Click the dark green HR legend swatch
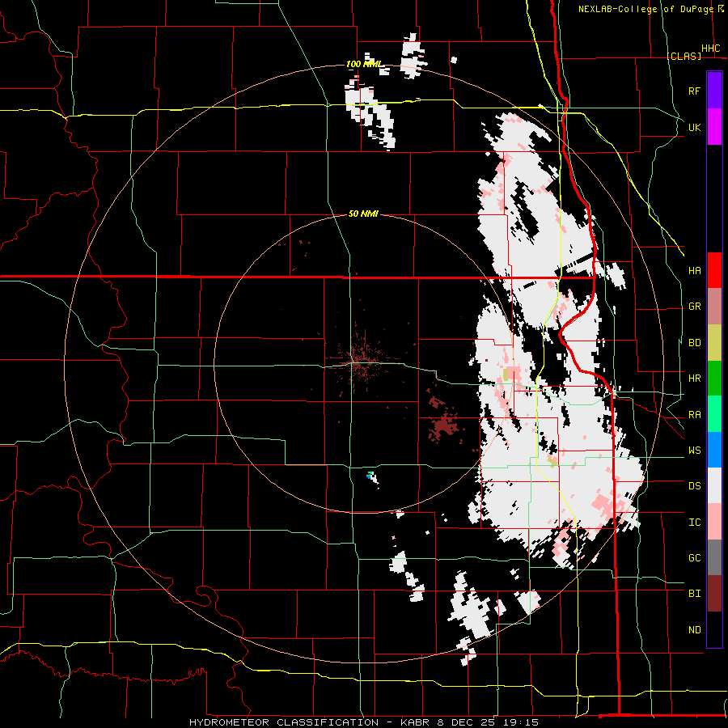This screenshot has width=728, height=728. point(714,379)
